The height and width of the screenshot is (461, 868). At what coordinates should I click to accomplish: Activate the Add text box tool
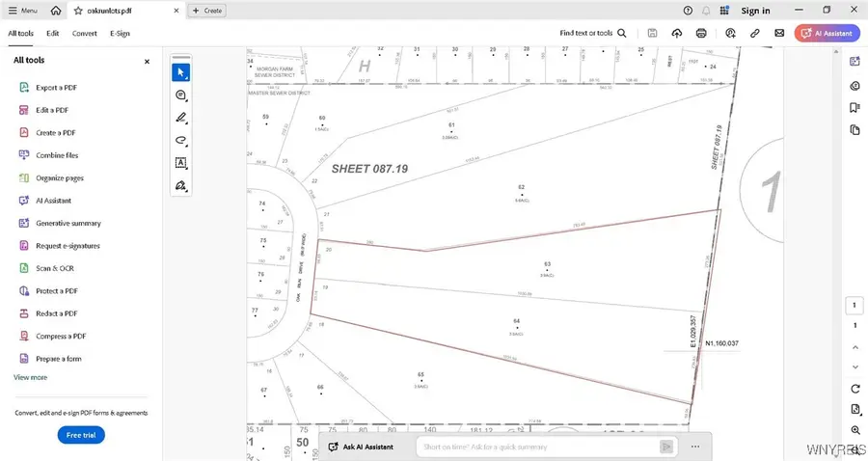180,163
